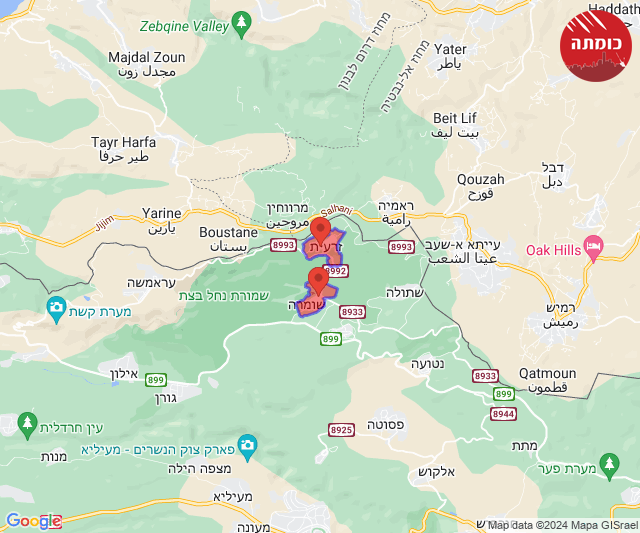Click the Zebqine Valley park tree icon
640x533 pixels.
click(x=241, y=24)
